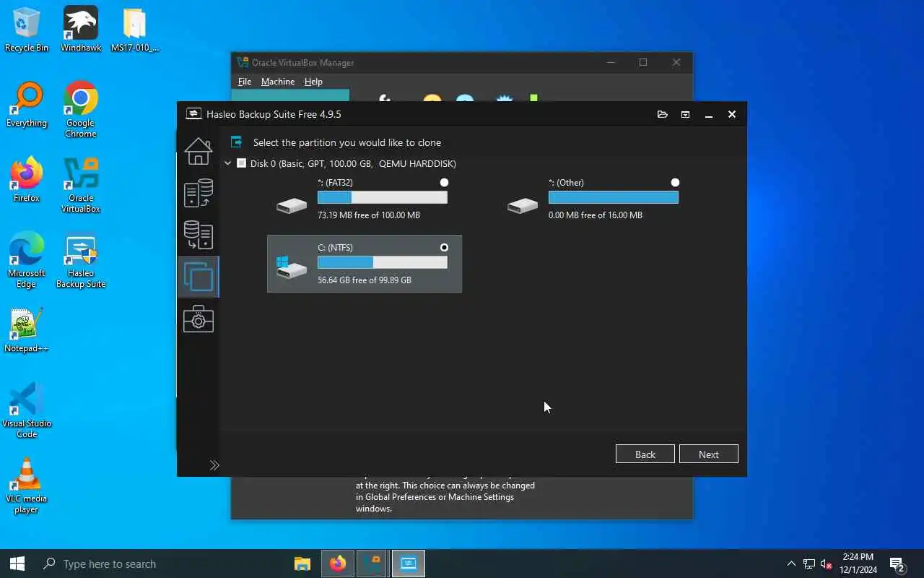The image size is (924, 578).
Task: Click the network icon in system tray
Action: (809, 564)
